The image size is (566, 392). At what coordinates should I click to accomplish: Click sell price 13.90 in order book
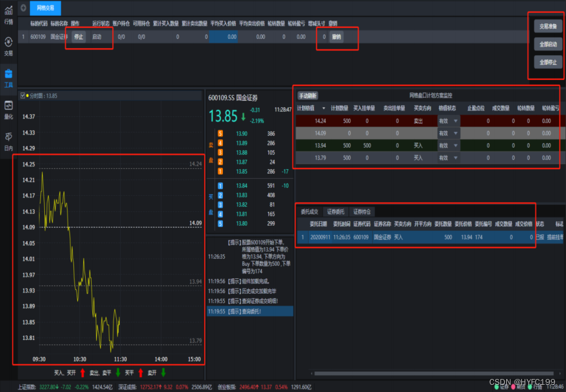242,133
